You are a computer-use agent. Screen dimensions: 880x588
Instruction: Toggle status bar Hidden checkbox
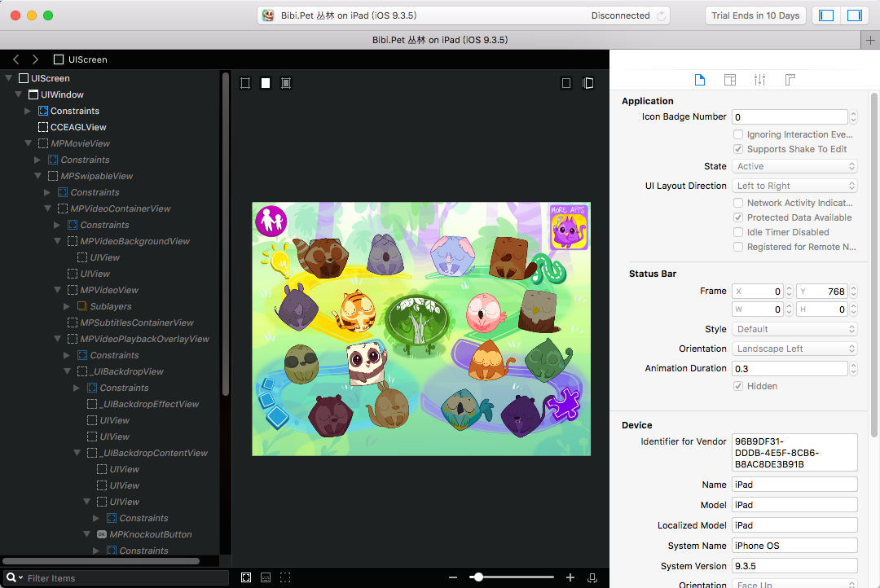[x=738, y=386]
